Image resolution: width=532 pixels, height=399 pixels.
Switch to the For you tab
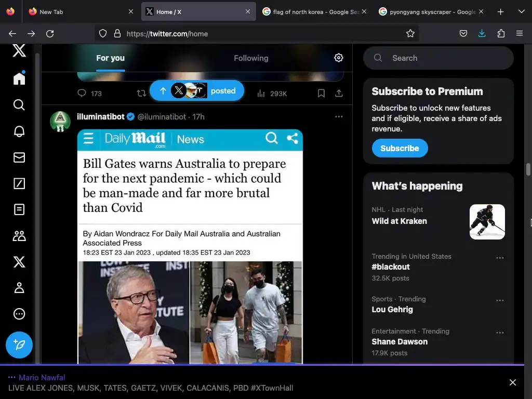[x=110, y=58]
